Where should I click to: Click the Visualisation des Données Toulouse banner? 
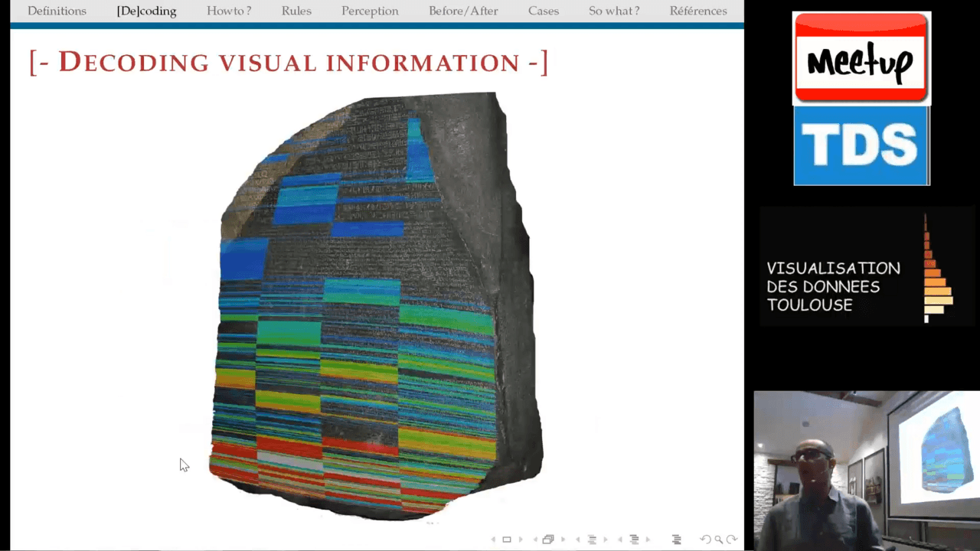click(x=867, y=266)
